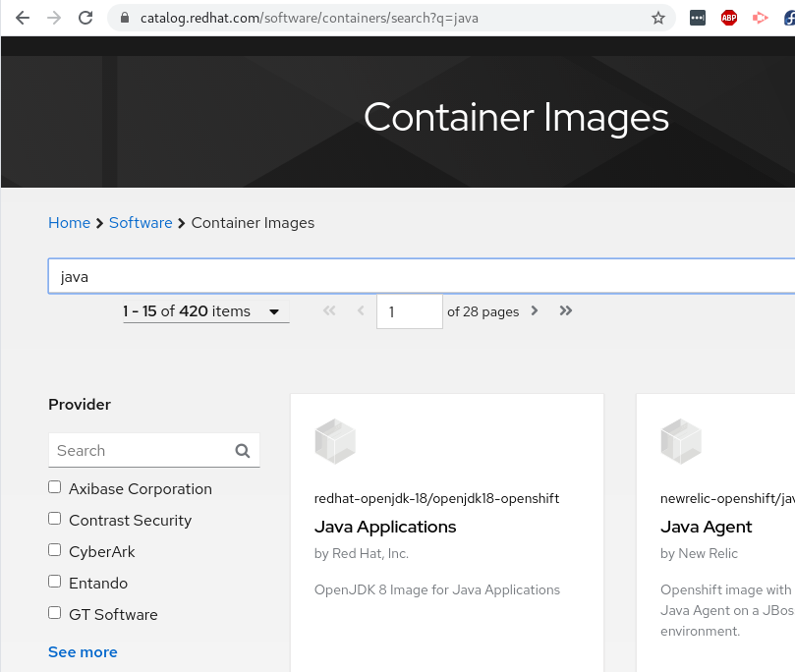Jump to first page with double-left arrows
Screen dimensions: 795x672
click(329, 310)
